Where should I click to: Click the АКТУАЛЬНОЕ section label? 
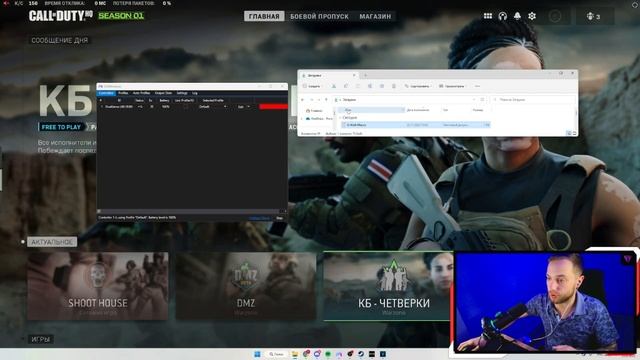point(52,242)
